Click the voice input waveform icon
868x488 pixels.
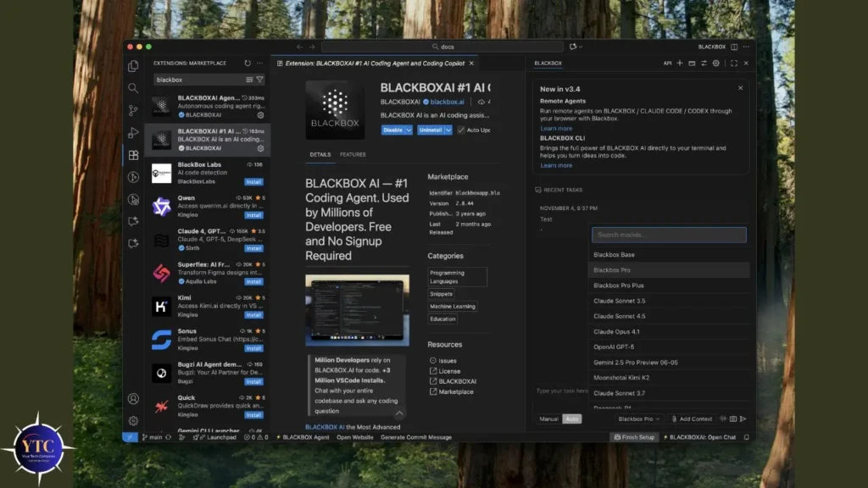point(723,419)
